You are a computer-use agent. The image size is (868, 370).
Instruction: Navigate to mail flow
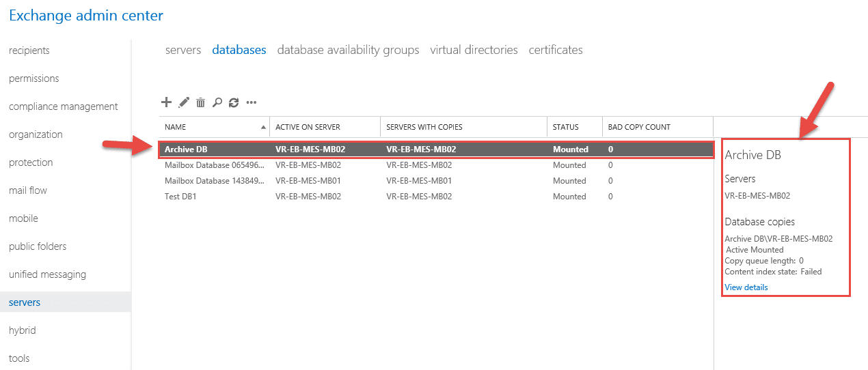[28, 190]
